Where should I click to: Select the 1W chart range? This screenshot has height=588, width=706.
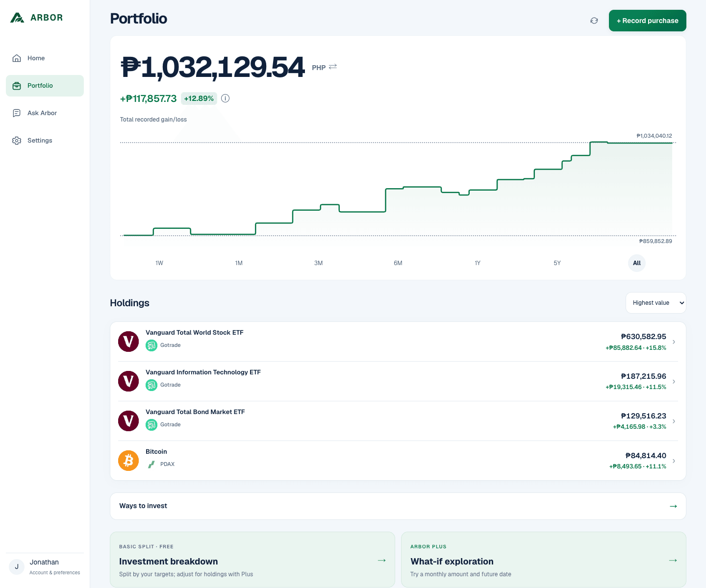click(x=159, y=263)
